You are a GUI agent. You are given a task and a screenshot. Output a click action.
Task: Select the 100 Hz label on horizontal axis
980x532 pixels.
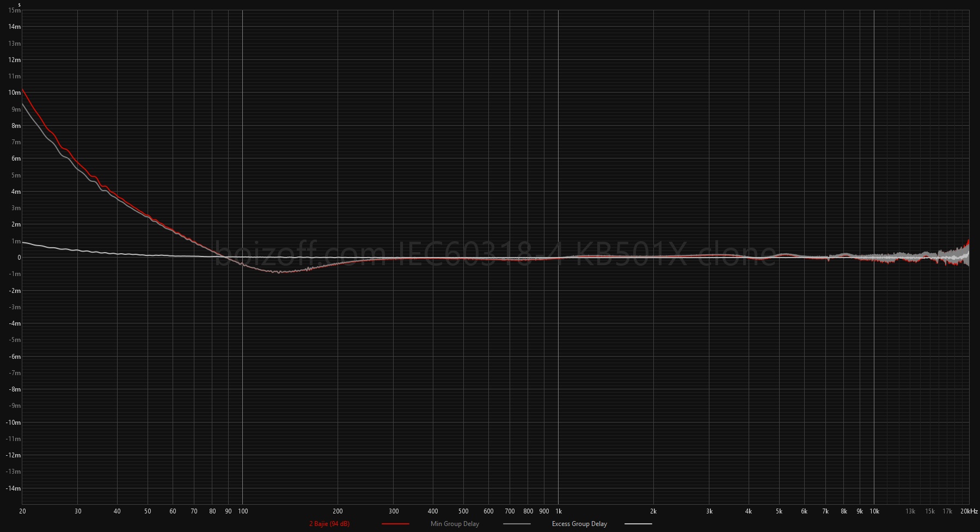tap(243, 511)
